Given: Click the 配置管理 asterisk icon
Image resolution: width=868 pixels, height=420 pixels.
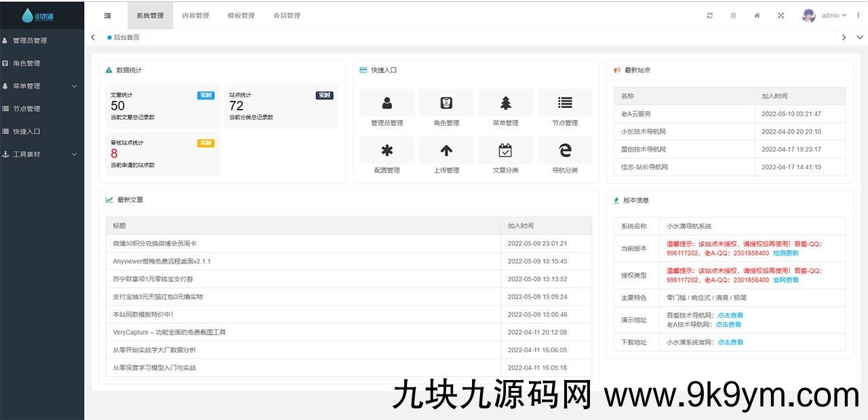Looking at the screenshot, I should click(x=387, y=150).
